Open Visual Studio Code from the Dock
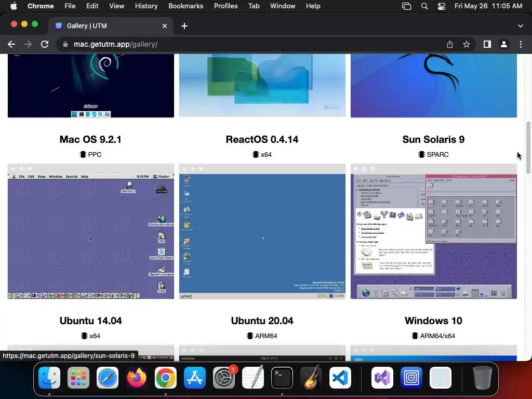532x399 pixels. pos(340,378)
